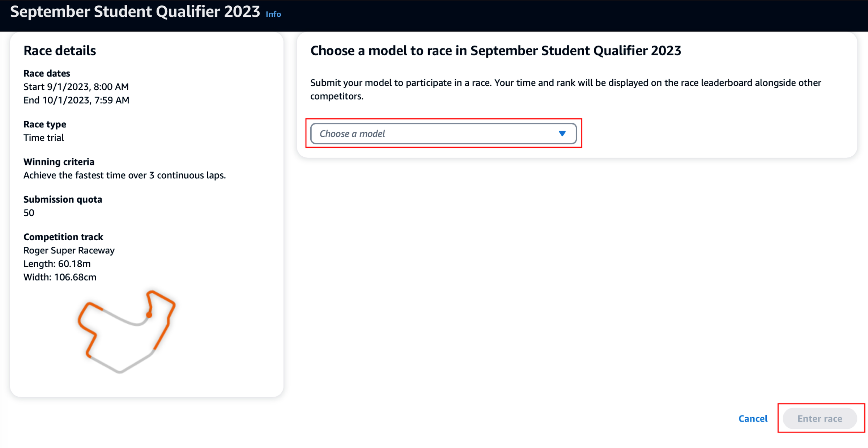Image resolution: width=868 pixels, height=448 pixels.
Task: Click the Competition track section
Action: tap(63, 237)
